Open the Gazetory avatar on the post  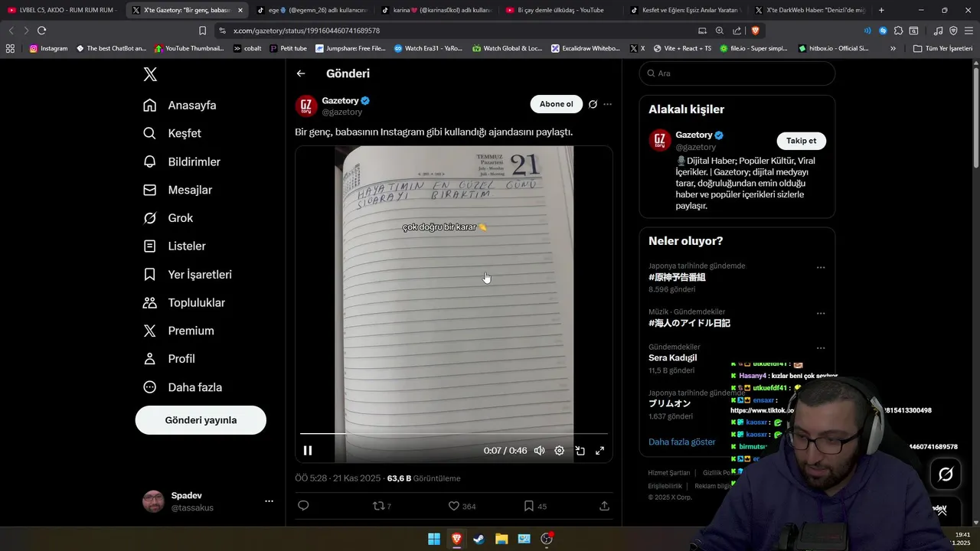306,106
